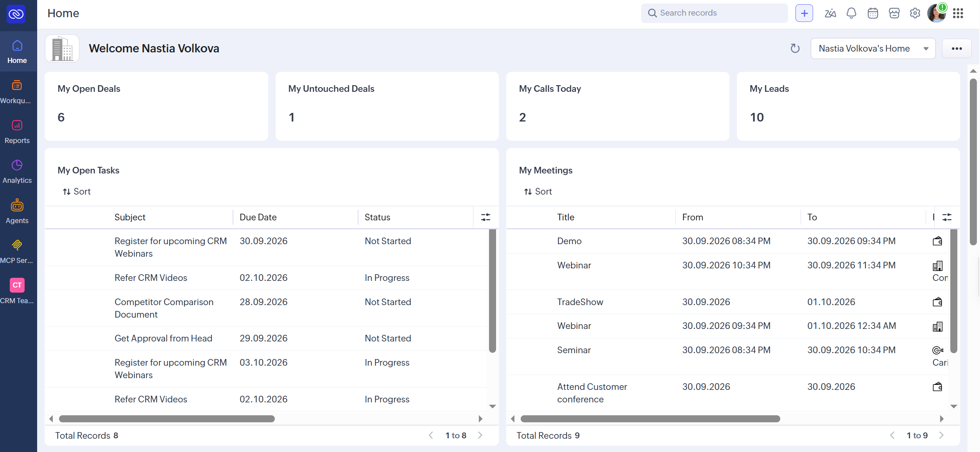Viewport: 980px width, 452px height.
Task: Open Attend Customer conference meeting
Action: pos(592,393)
